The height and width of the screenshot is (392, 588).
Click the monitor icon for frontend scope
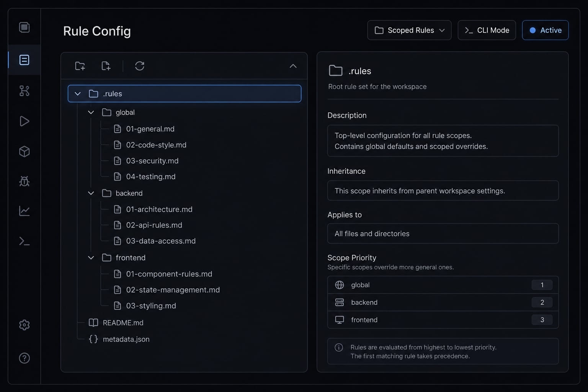point(340,320)
